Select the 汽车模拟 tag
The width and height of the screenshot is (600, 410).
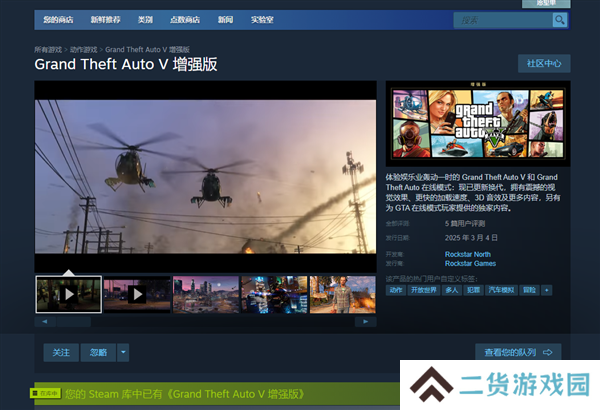501,290
